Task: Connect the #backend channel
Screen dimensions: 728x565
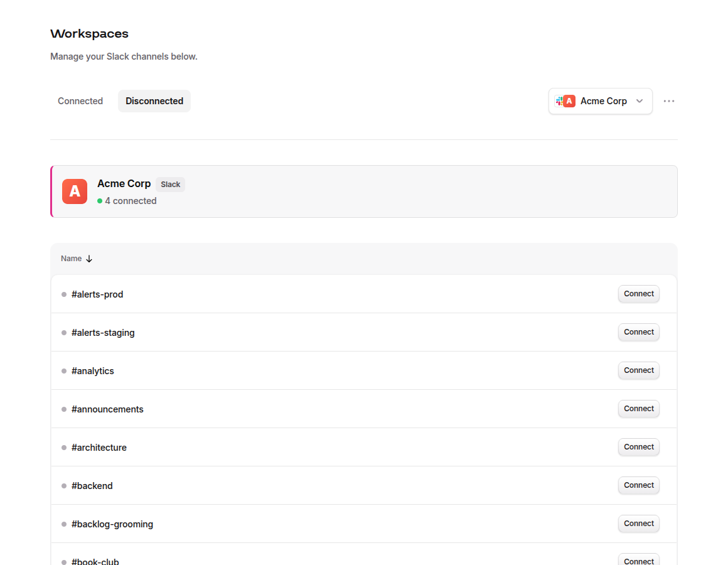Action: tap(638, 485)
